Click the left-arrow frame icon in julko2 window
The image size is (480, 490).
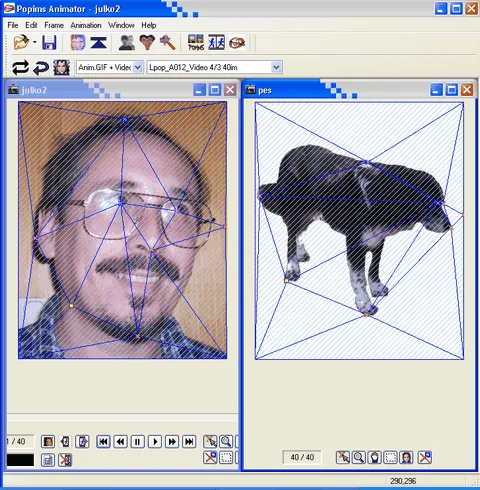tap(65, 442)
